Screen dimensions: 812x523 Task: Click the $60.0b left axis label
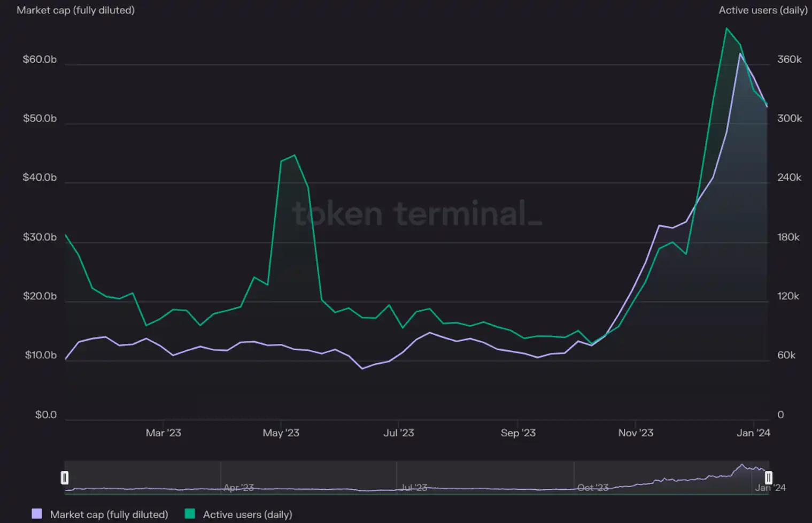tap(40, 59)
